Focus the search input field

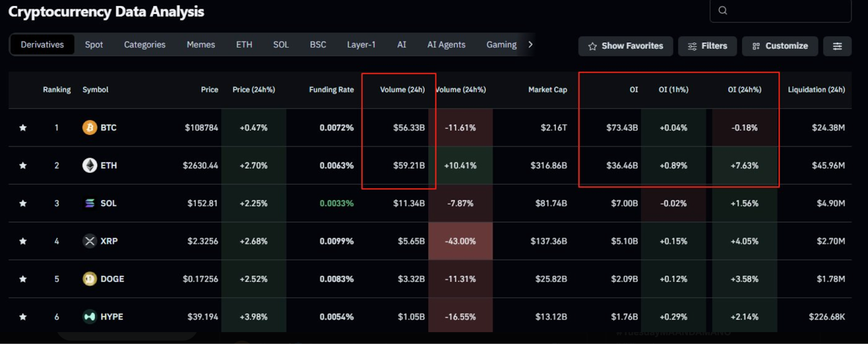click(x=781, y=10)
